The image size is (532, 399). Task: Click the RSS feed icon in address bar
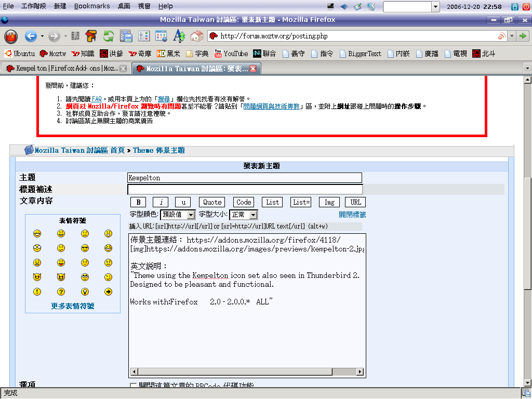pos(501,36)
